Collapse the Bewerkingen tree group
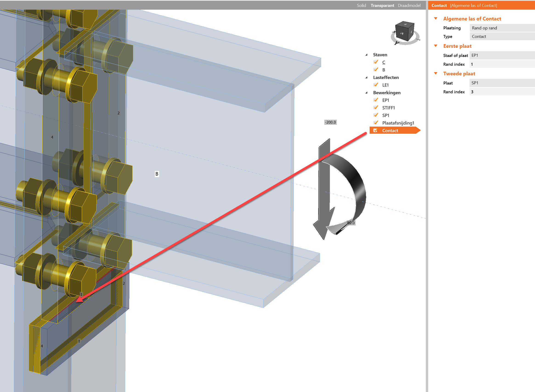 (x=367, y=93)
